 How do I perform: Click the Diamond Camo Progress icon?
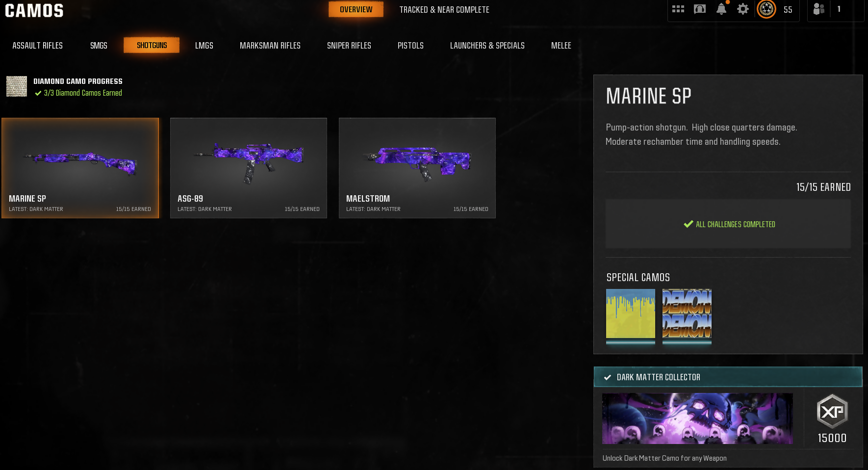[17, 86]
